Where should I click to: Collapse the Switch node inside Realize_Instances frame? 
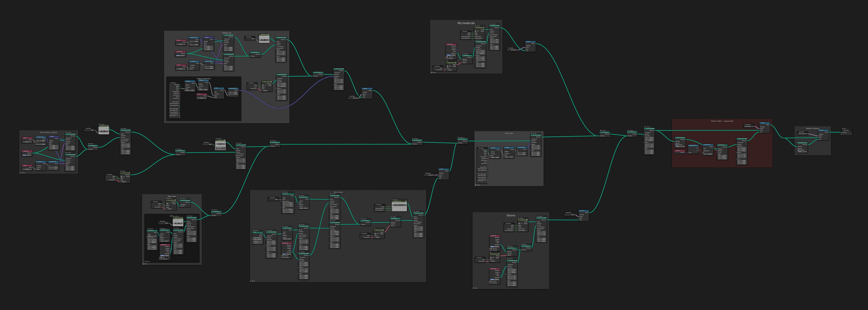(x=820, y=131)
